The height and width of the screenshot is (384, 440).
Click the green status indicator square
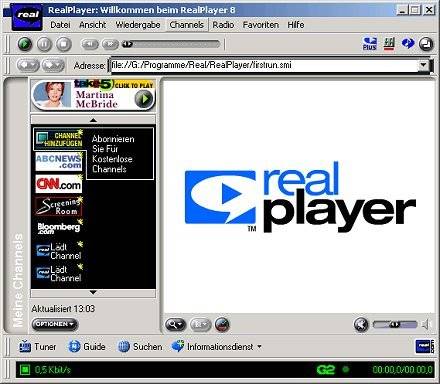point(24,369)
